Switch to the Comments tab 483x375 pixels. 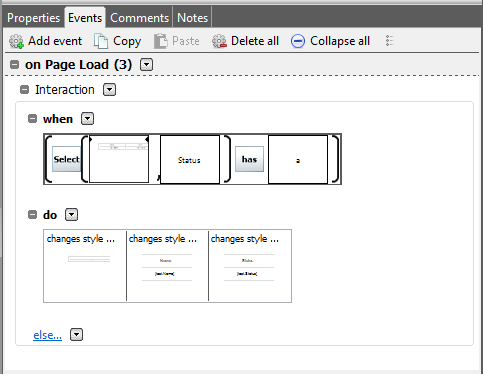pos(140,18)
